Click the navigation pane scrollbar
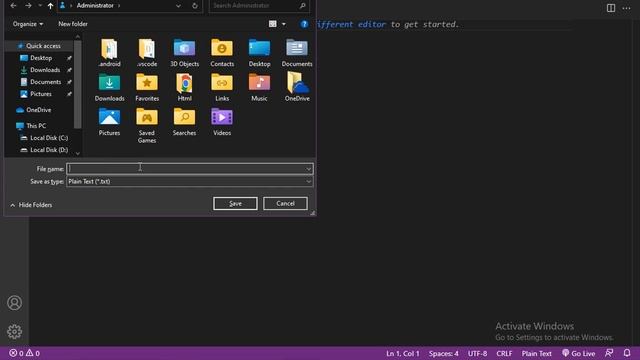640x360 pixels. (78, 84)
